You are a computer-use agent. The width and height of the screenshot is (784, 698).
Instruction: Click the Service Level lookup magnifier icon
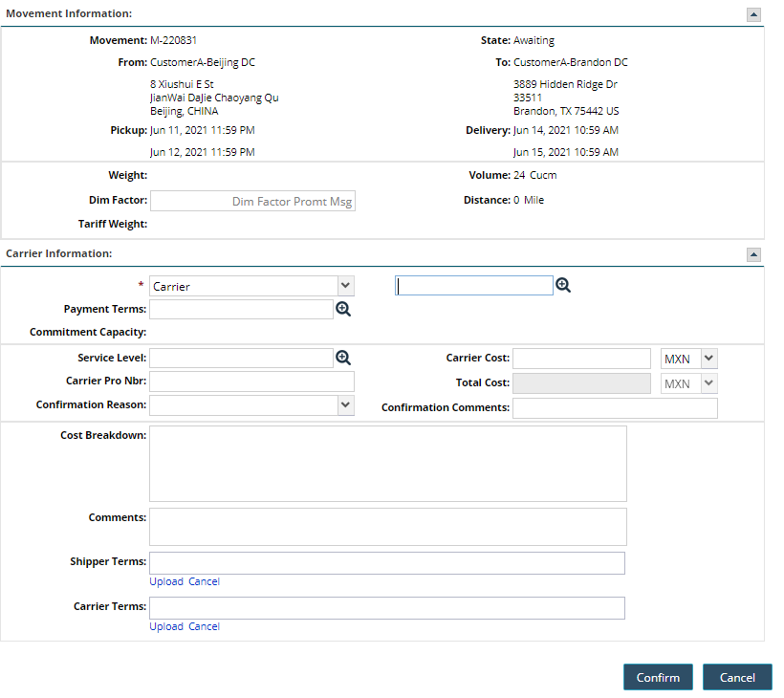(x=343, y=358)
